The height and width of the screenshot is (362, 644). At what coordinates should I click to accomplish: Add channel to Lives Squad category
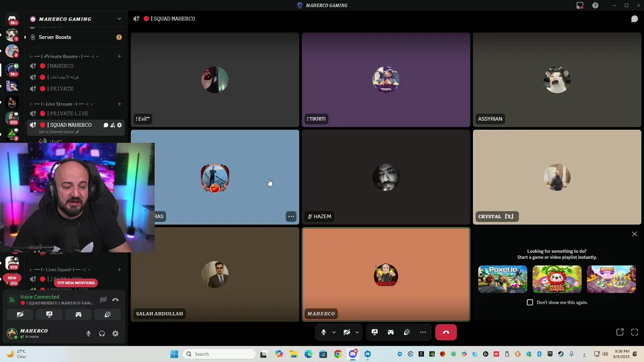pyautogui.click(x=119, y=269)
